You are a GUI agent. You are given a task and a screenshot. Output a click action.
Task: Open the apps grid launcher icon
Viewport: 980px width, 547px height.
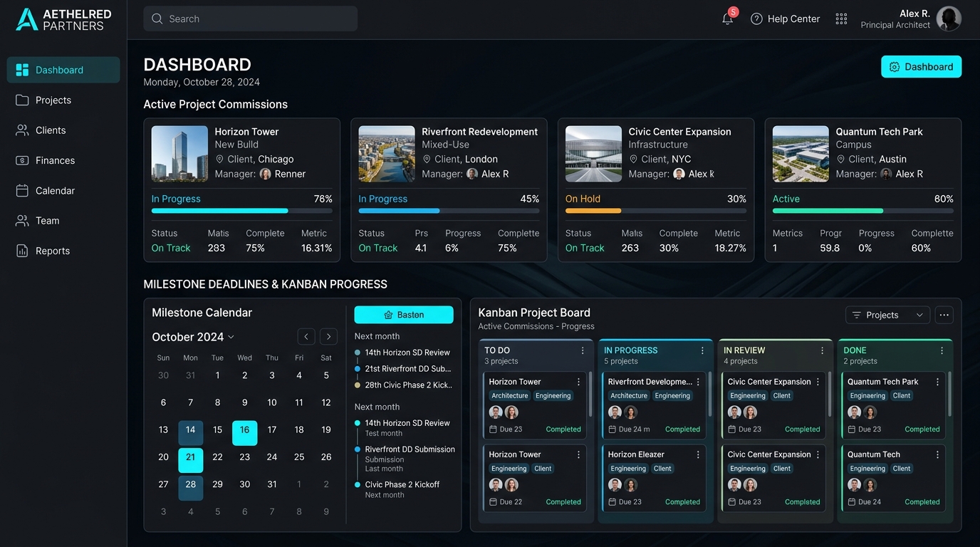pos(841,19)
